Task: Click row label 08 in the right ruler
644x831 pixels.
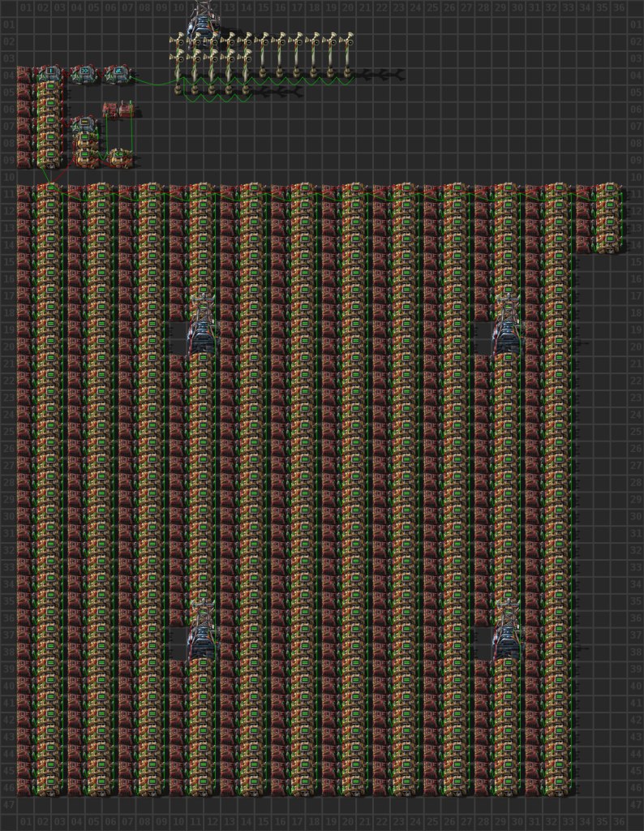Action: click(636, 143)
